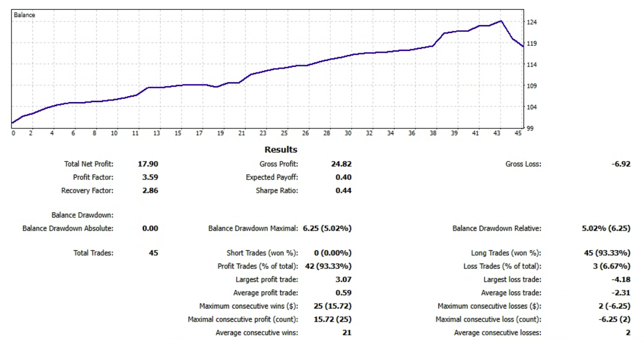Select Balance Drawdown Relative value 5.02% (6.25)
The image size is (644, 342).
tap(606, 228)
